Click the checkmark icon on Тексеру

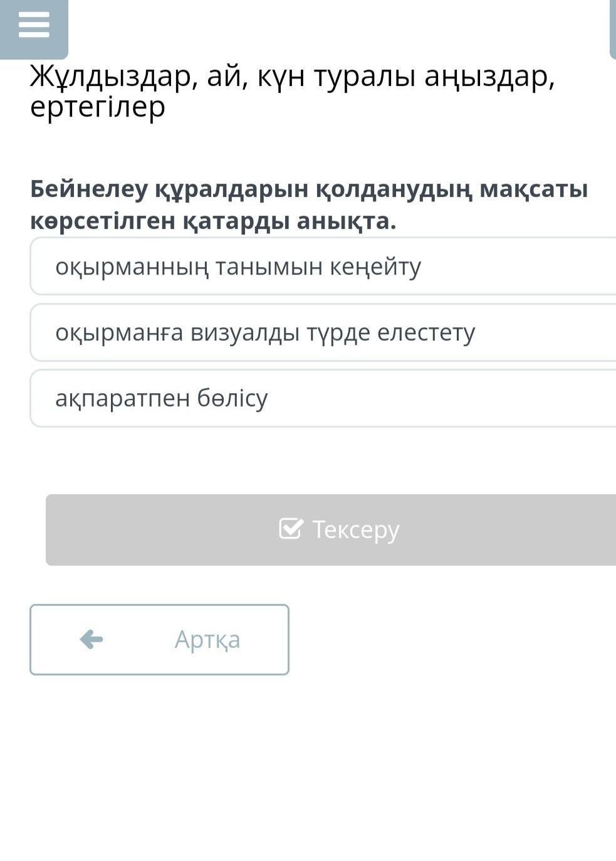291,529
